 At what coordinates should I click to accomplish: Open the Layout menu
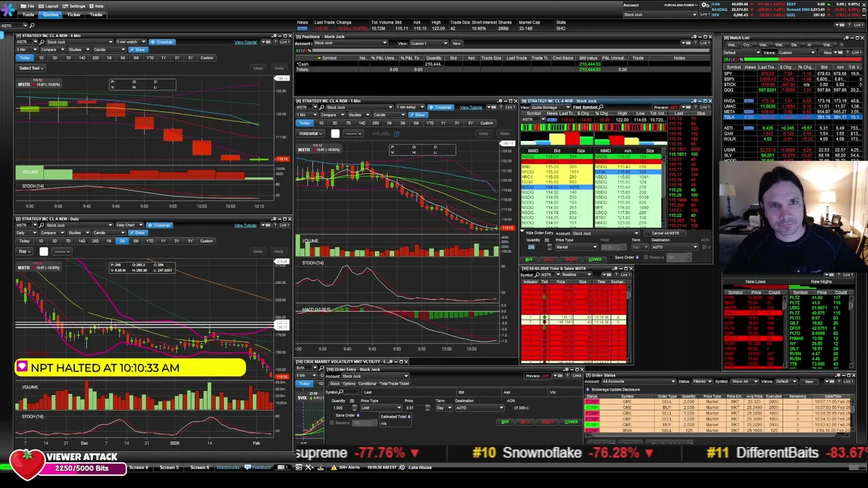pos(48,6)
